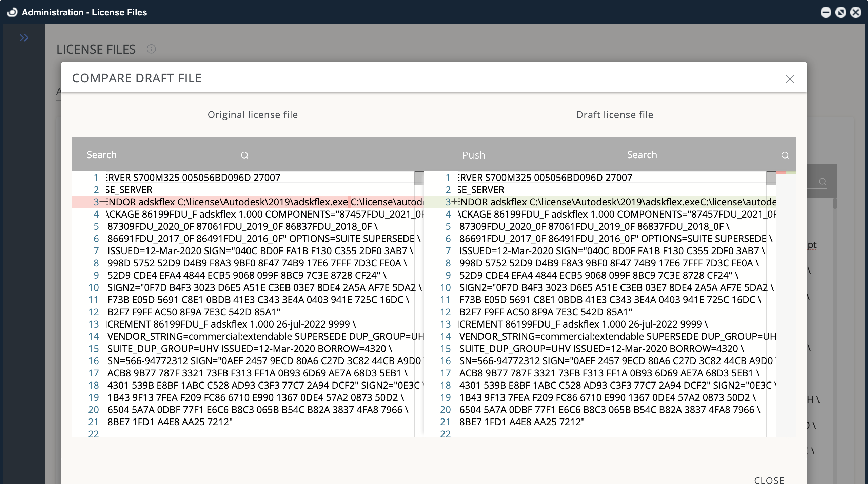This screenshot has width=868, height=484.
Task: Close the Compare Draft File dialog
Action: [790, 78]
